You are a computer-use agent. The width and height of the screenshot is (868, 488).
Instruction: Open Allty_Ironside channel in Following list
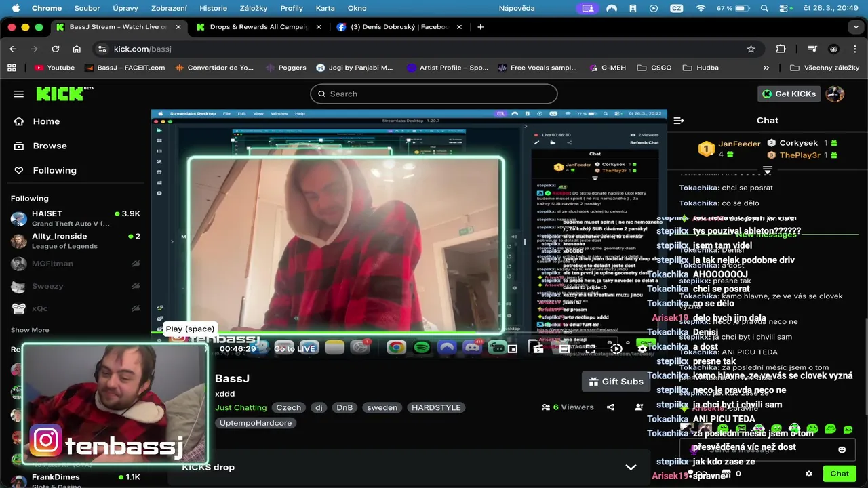point(75,241)
